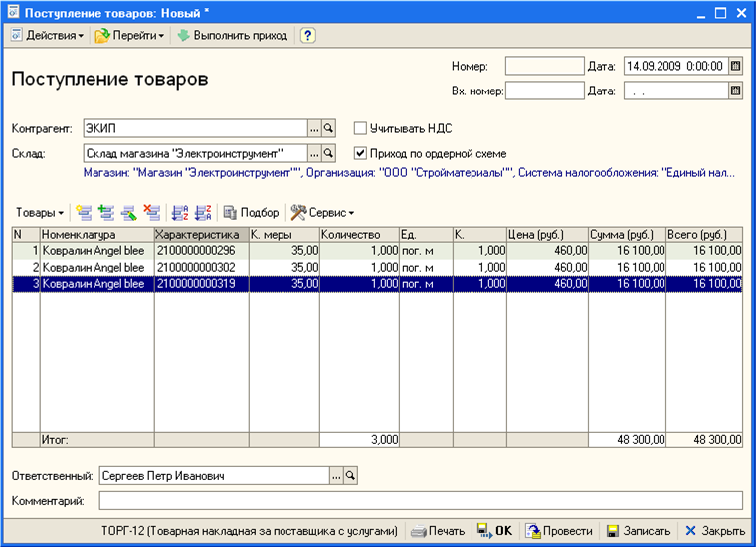Click Сумма (руб.) column header
The image size is (756, 547).
(627, 235)
